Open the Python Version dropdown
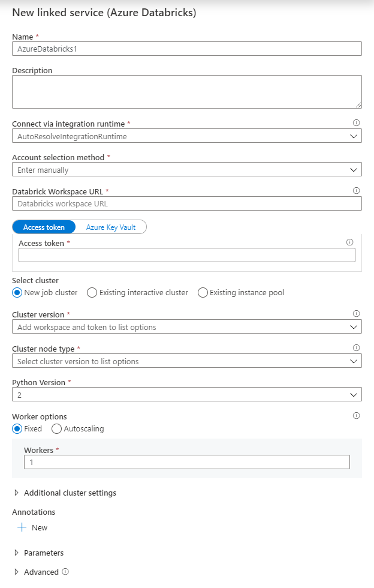 (x=186, y=395)
